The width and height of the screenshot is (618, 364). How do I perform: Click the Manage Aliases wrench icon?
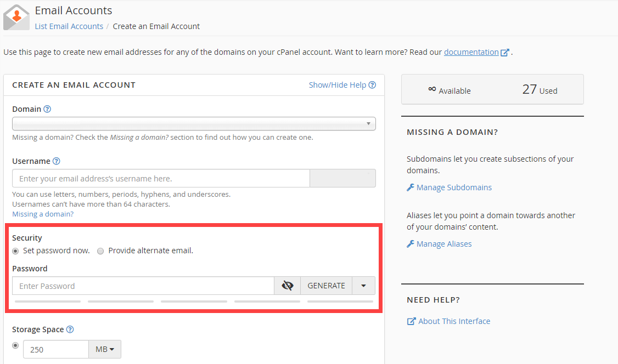(x=411, y=244)
